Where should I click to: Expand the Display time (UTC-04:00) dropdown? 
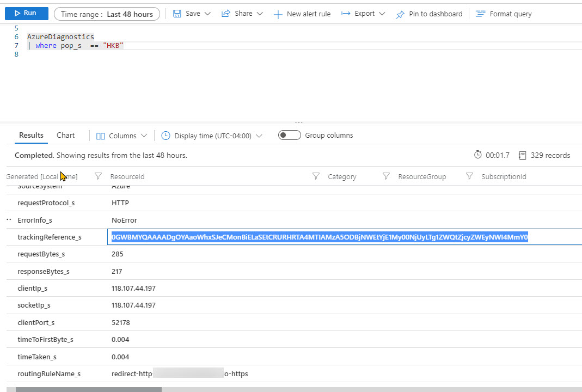click(260, 135)
